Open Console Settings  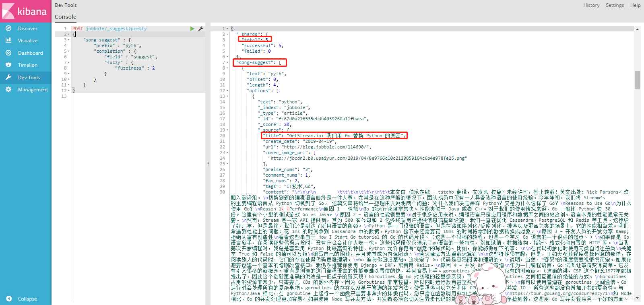pyautogui.click(x=615, y=5)
